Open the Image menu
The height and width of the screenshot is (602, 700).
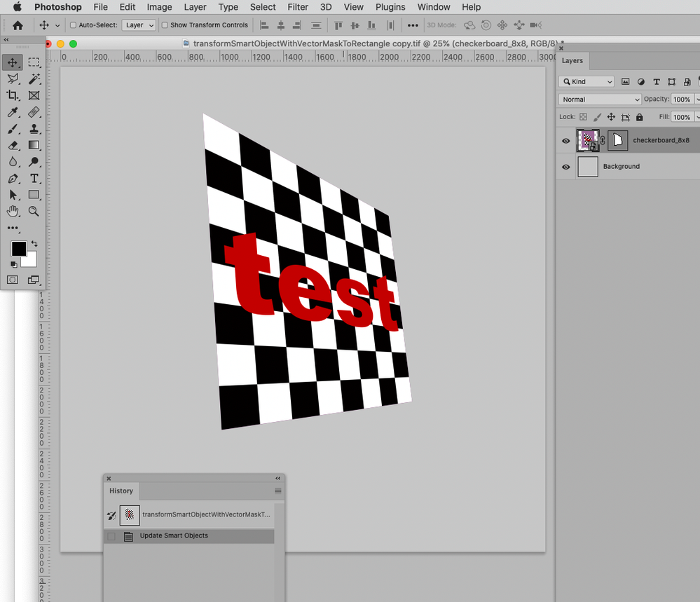[159, 7]
